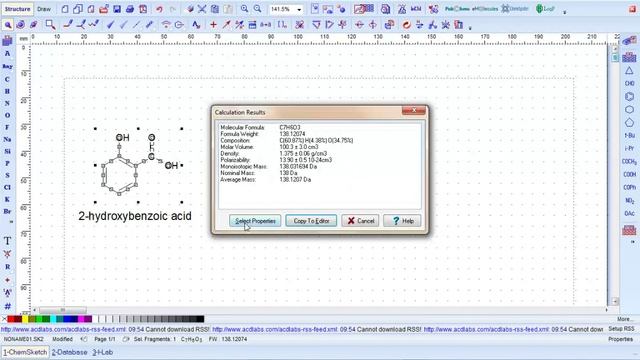
Task: Select the Sodium atom Na
Action: 7,139
